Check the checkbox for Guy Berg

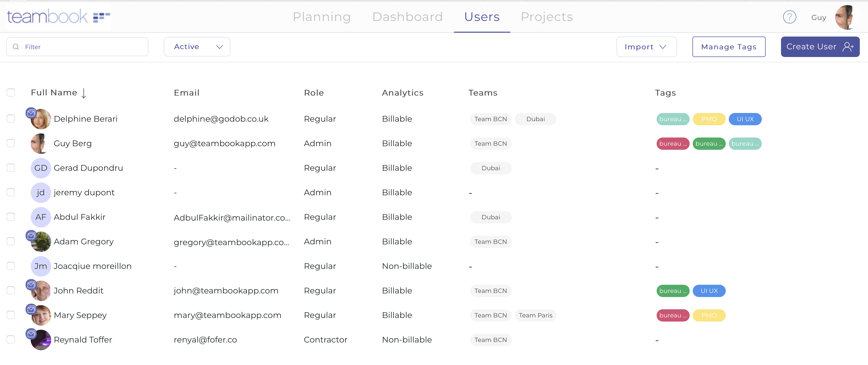point(11,143)
